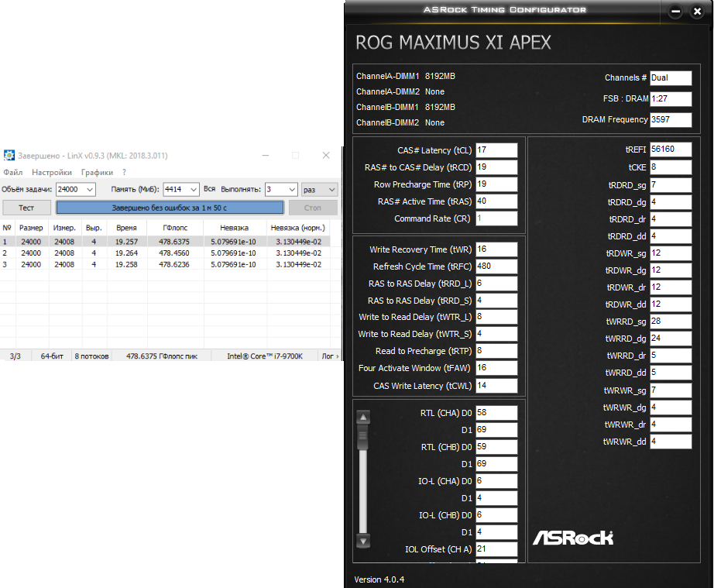Select result row 2 with 478.4560 GFlops
Screen dimensions: 714x588
[165, 253]
